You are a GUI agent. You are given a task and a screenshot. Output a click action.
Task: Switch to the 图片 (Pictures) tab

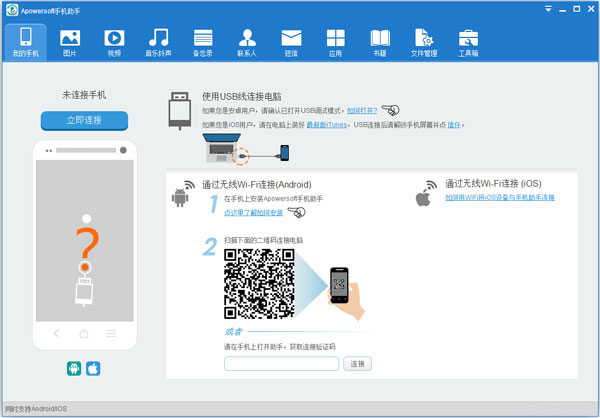coord(70,42)
